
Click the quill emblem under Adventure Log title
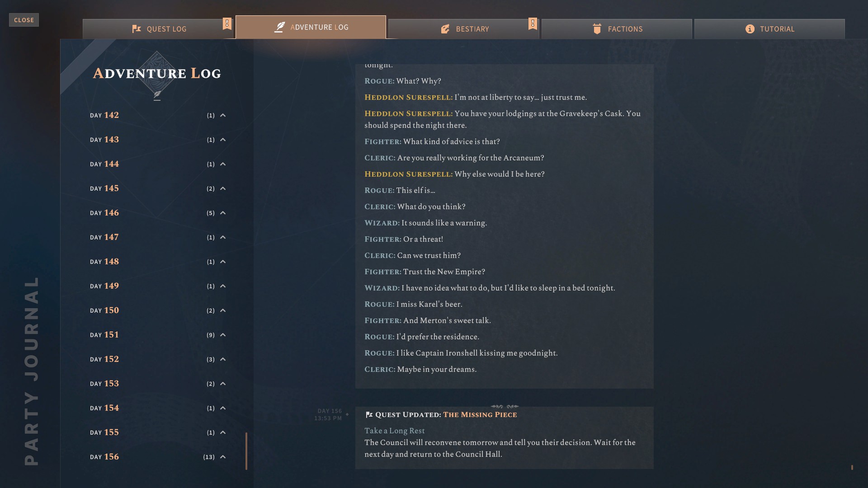pos(157,95)
